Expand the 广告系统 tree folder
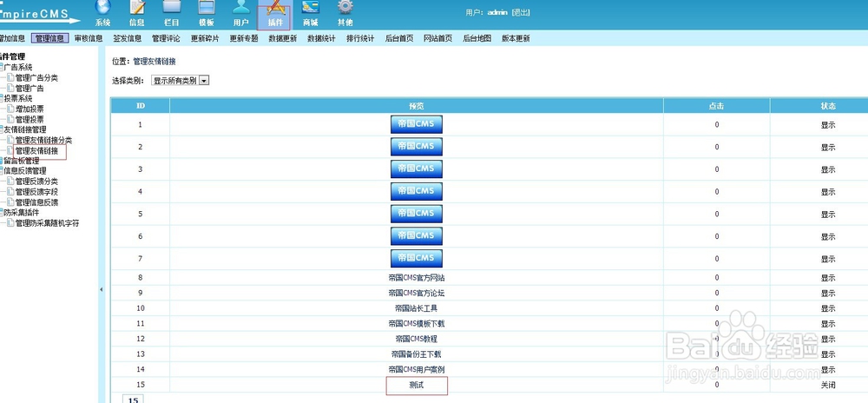This screenshot has height=403, width=868. [x=2, y=67]
